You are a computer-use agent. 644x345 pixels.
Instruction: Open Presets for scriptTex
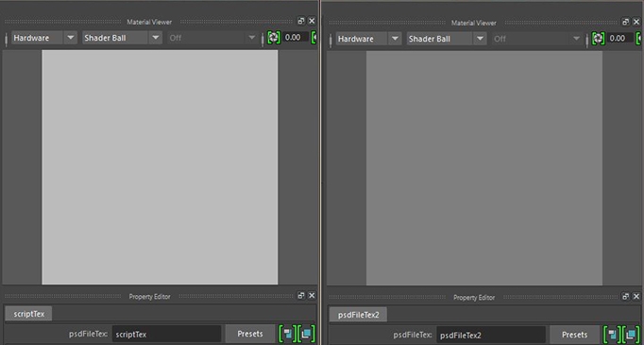pos(250,334)
